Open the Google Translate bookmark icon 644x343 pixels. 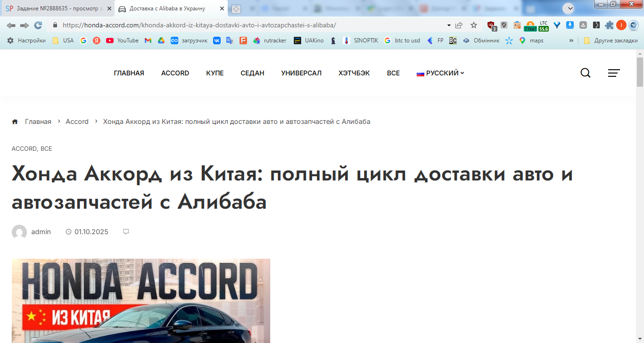click(x=230, y=41)
